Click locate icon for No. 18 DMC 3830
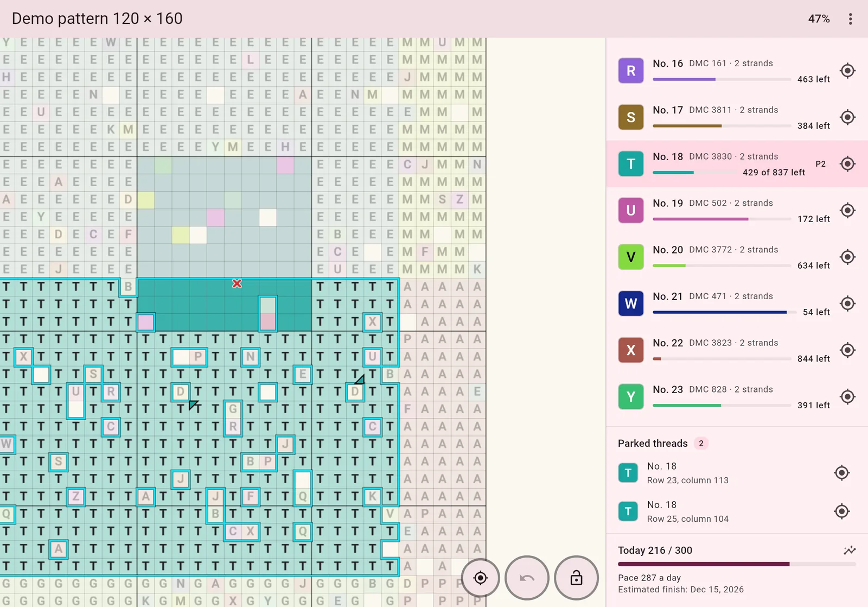 pos(847,164)
